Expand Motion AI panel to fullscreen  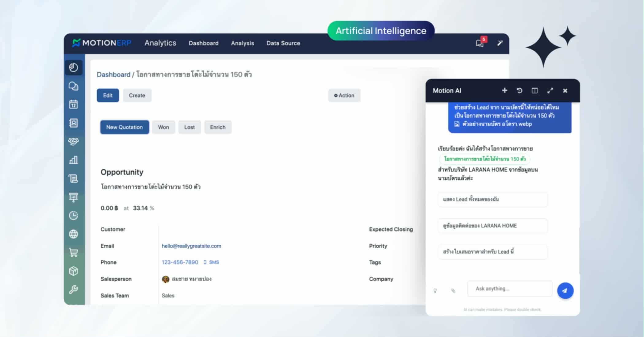tap(550, 90)
